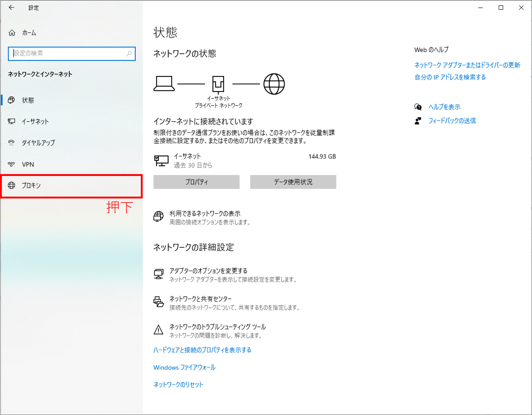Click the back arrow to return
The height and width of the screenshot is (415, 532).
coord(11,7)
